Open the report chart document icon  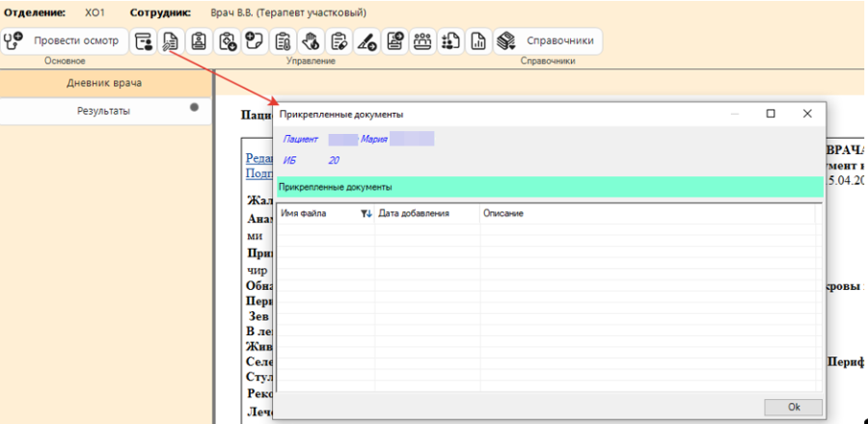[478, 40]
